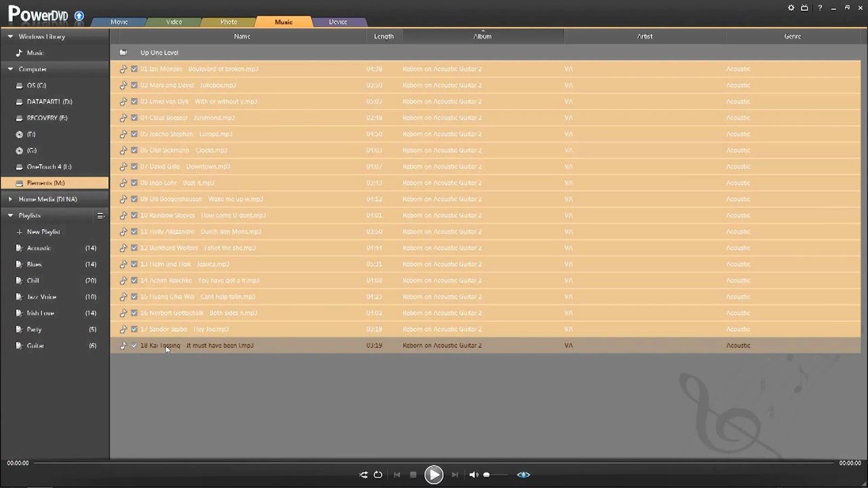Toggle track 18 Kai Tossing checkbox

pyautogui.click(x=134, y=346)
